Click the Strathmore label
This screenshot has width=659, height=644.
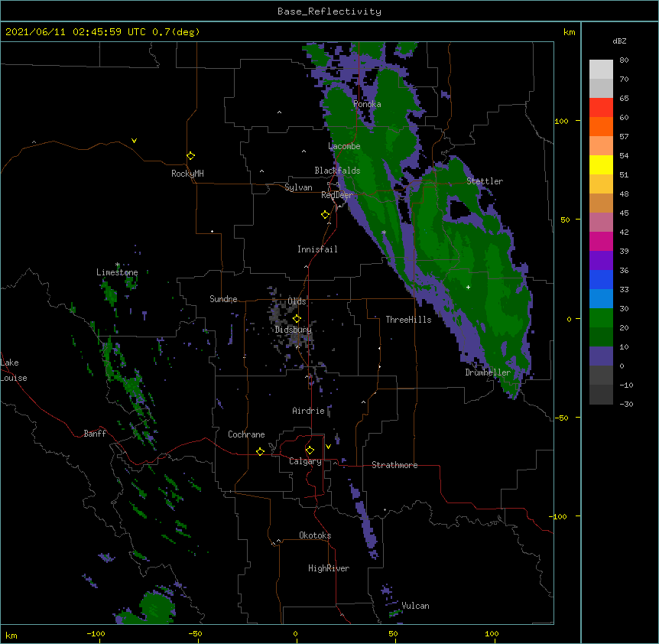click(394, 465)
